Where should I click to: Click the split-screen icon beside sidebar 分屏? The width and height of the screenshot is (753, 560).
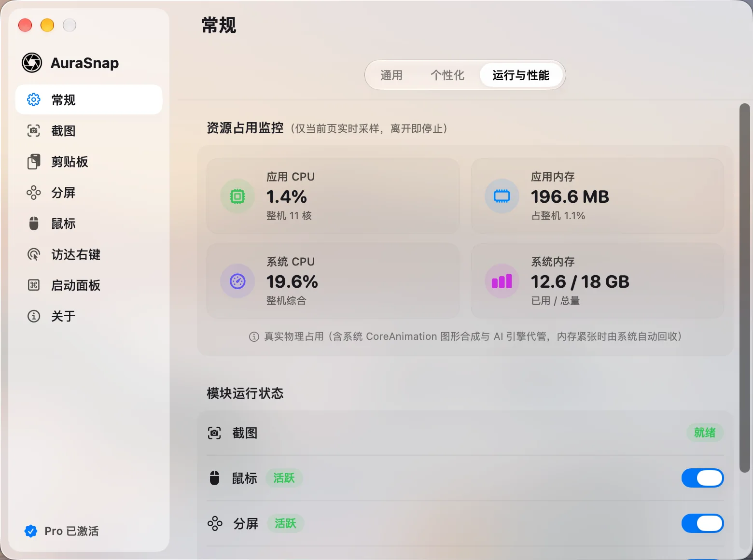click(33, 192)
